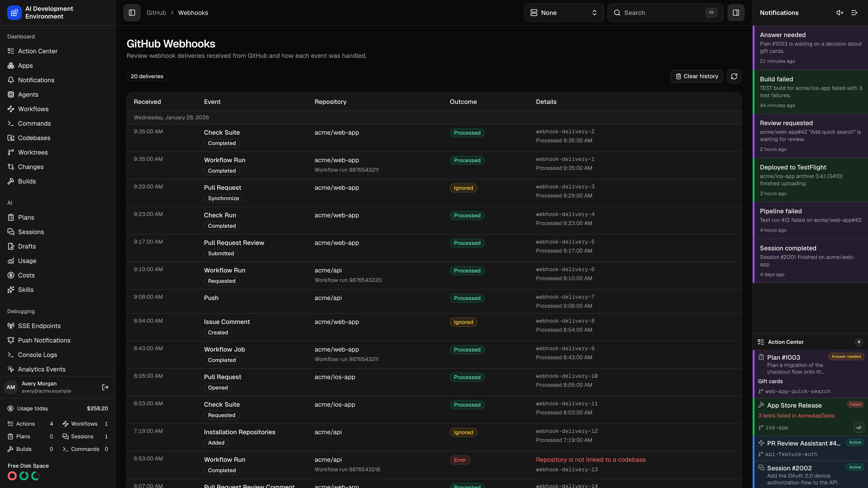Open Worktrees from sidebar
Screen dimensions: 868x488
coord(58,152)
